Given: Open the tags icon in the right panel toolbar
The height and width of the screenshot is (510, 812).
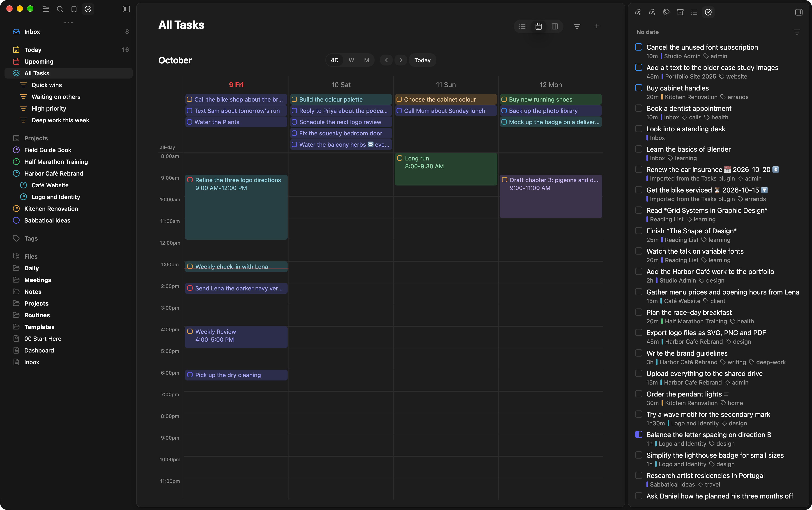Looking at the screenshot, I should tap(666, 12).
